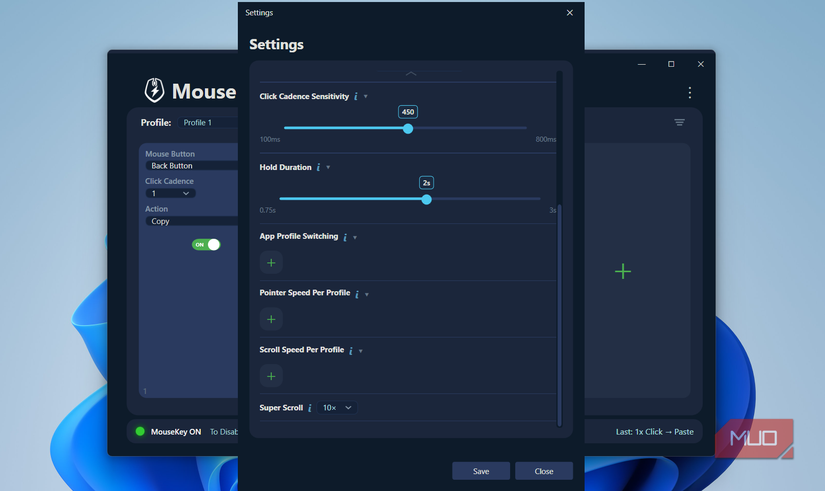The image size is (825, 491).
Task: Add an App Profile Switching entry
Action: (x=271, y=263)
